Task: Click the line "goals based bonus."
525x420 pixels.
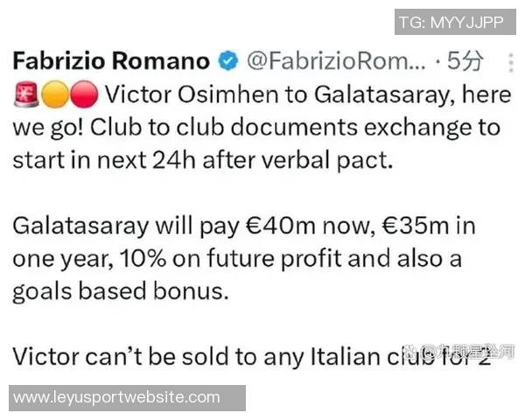Action: [106, 292]
